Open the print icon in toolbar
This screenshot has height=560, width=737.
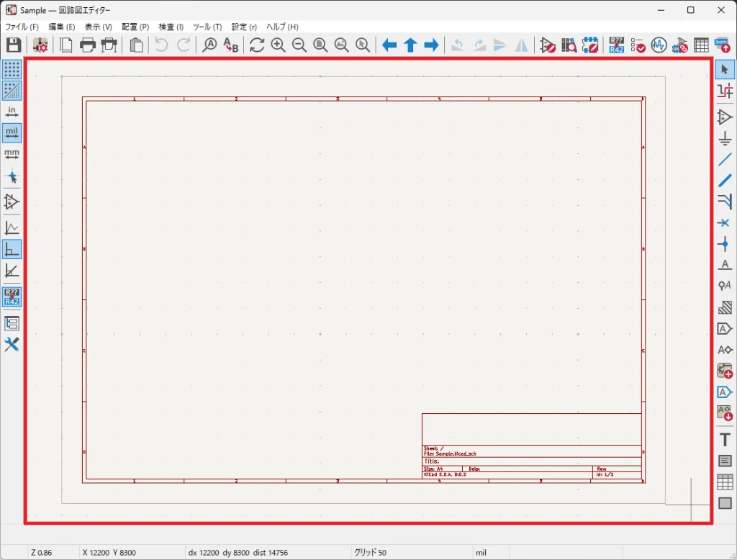pyautogui.click(x=88, y=45)
